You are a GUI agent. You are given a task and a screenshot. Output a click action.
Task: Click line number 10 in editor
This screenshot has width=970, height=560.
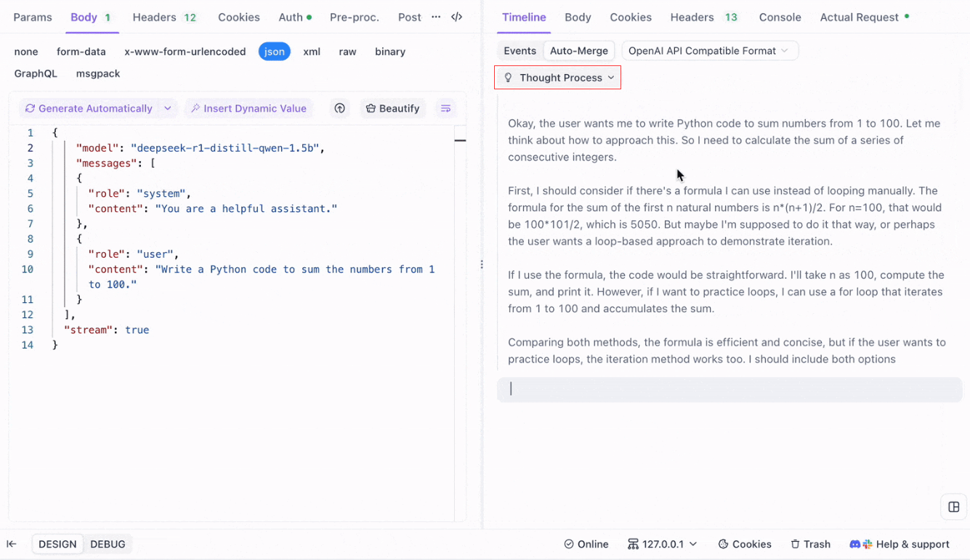(x=27, y=269)
